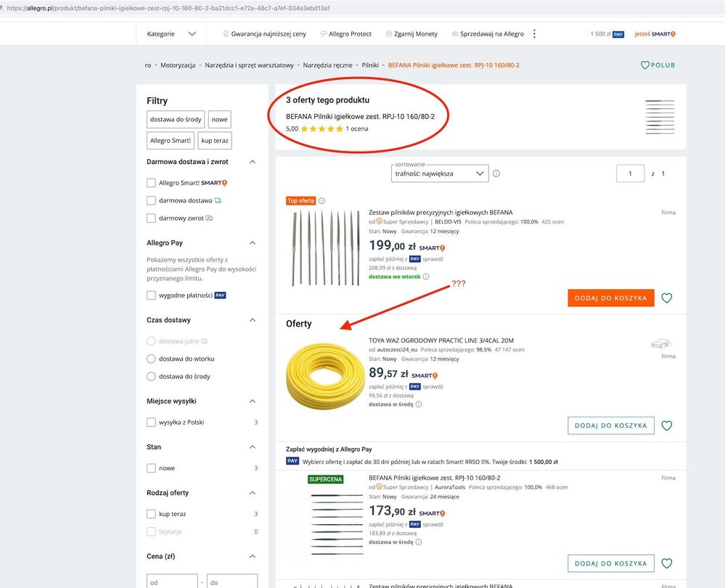Viewport: 725px width, 588px height.
Task: Open Gwarancja najniższej ceny link
Action: click(264, 34)
